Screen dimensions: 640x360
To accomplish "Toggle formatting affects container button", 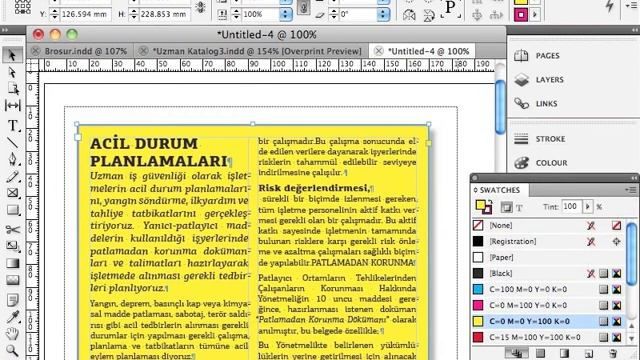I will [506, 207].
